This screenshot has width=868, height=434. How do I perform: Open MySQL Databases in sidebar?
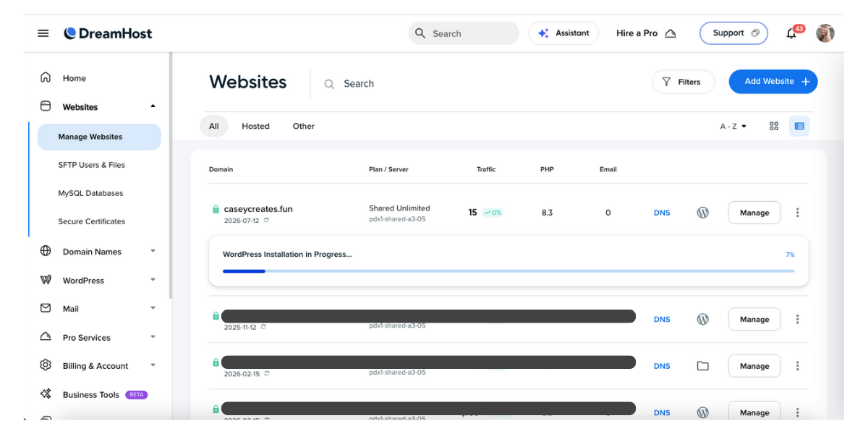tap(91, 193)
